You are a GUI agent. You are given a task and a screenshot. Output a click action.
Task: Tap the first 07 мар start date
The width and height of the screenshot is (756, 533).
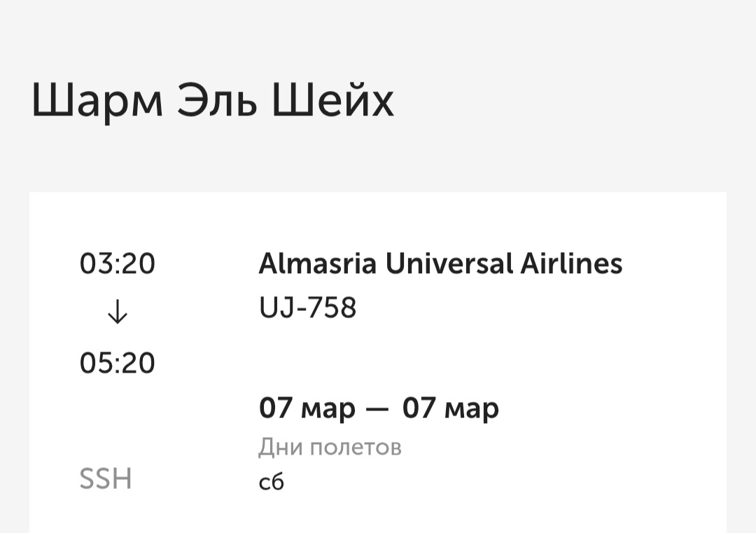click(307, 408)
